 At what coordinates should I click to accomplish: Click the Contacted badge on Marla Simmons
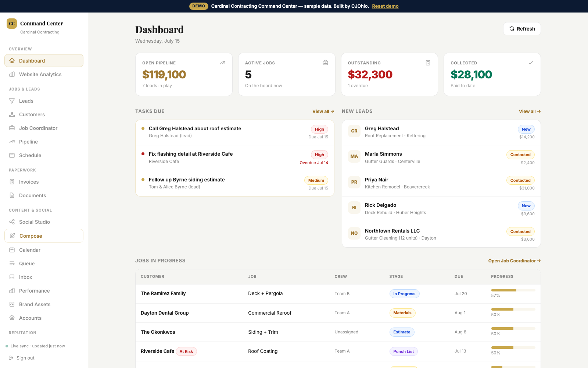(x=520, y=155)
